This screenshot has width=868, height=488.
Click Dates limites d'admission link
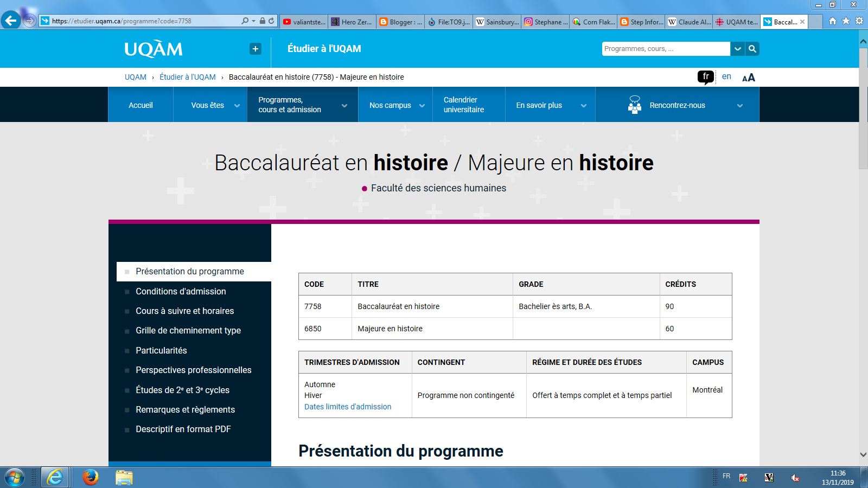[348, 407]
